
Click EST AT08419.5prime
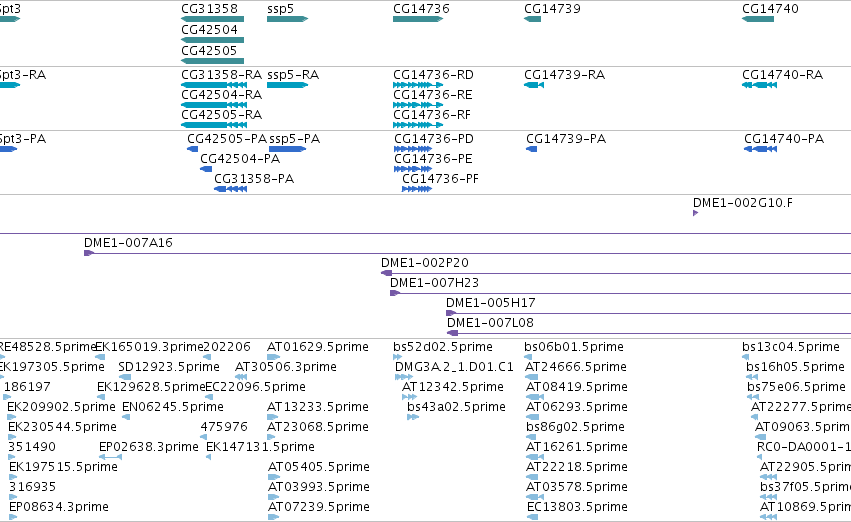point(577,387)
